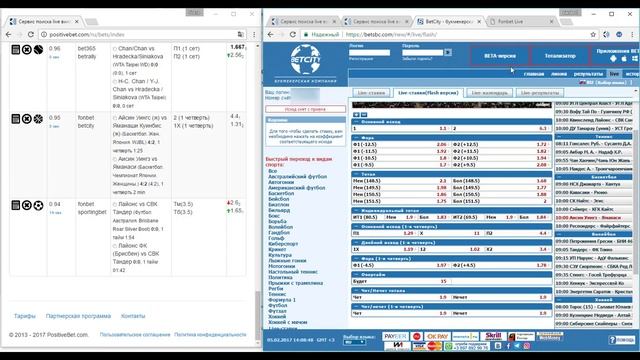Viewport: 640px width, 360px height.
Task: Open the линия menu item
Action: [x=559, y=74]
